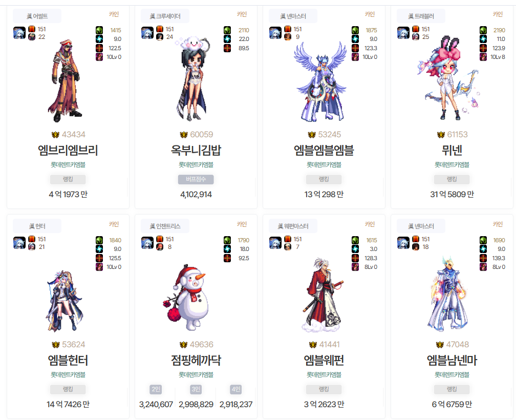516x420 pixels.
Task: Click the red crosshair icon on 엠블엠블엠블 card
Action: pos(355,48)
